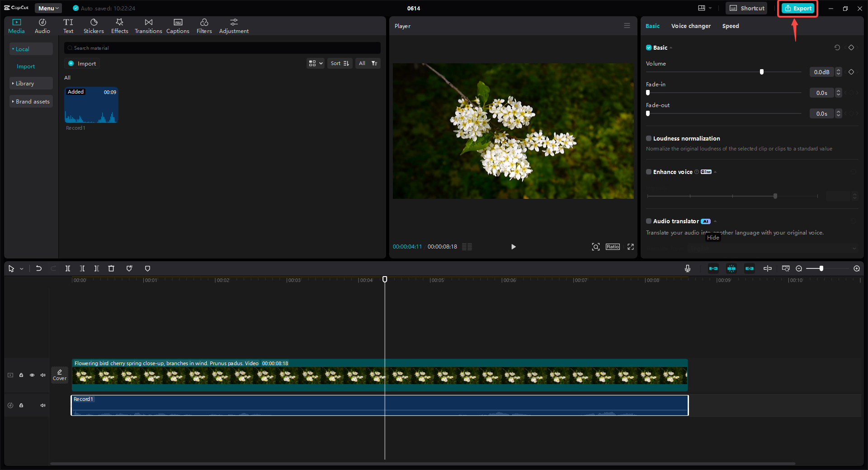Click the microphone record voiceover icon

(x=687, y=268)
